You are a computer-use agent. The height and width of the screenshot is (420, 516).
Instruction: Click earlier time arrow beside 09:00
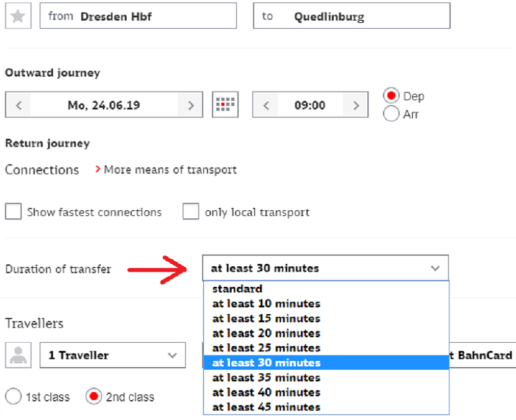pos(266,105)
